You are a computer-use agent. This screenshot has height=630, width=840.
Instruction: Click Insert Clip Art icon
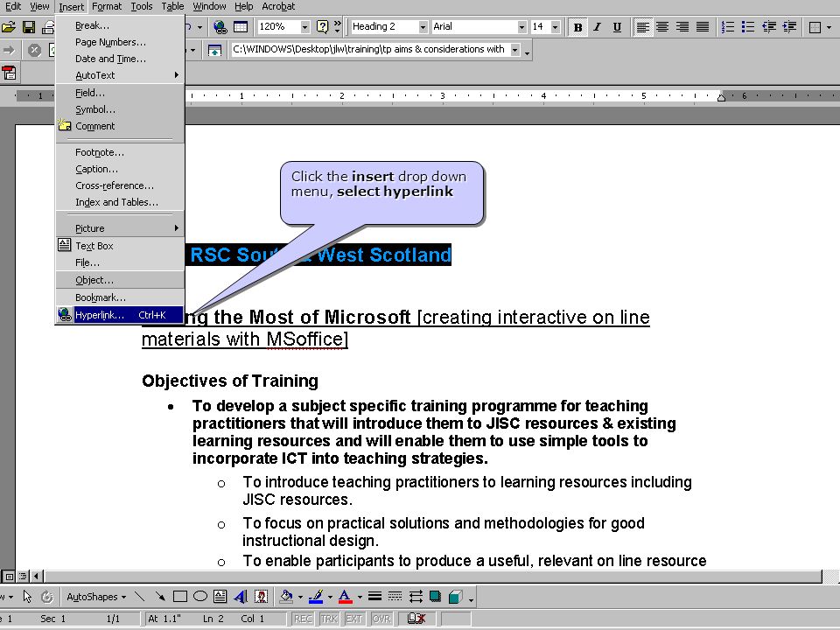[x=261, y=597]
